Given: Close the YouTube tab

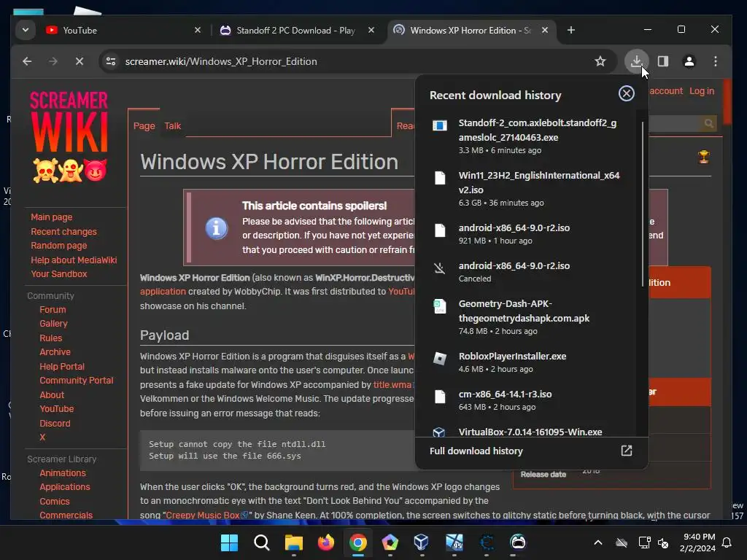Looking at the screenshot, I should (198, 30).
